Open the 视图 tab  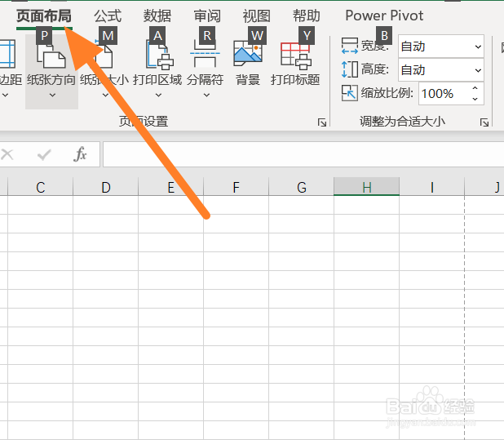coord(257,16)
